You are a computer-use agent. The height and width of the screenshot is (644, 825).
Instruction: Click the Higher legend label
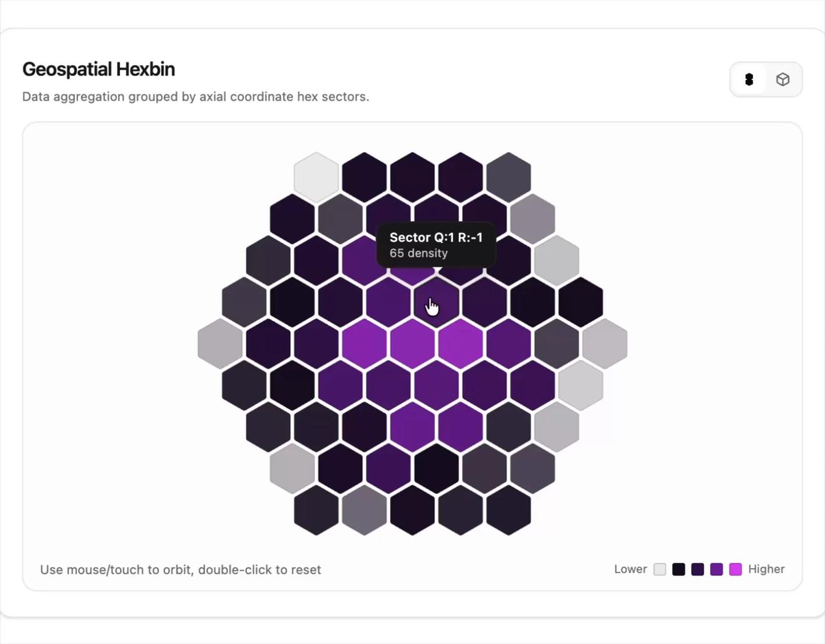coord(766,569)
